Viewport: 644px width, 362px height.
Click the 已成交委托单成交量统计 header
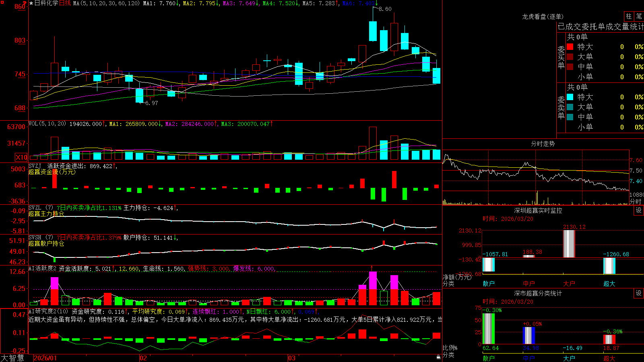click(x=601, y=27)
